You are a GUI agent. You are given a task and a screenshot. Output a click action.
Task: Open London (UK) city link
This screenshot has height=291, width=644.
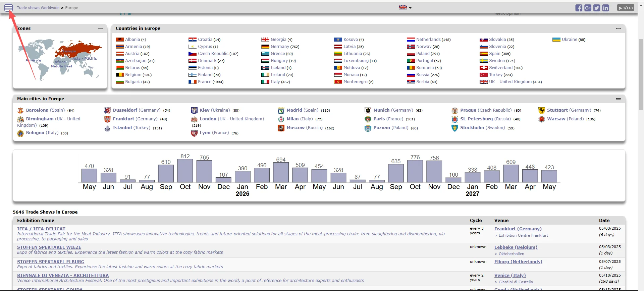click(232, 119)
